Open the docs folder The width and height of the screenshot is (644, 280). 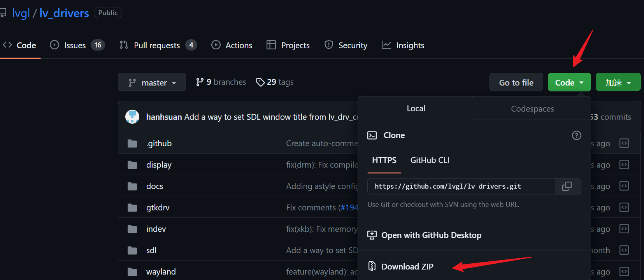pyautogui.click(x=154, y=186)
